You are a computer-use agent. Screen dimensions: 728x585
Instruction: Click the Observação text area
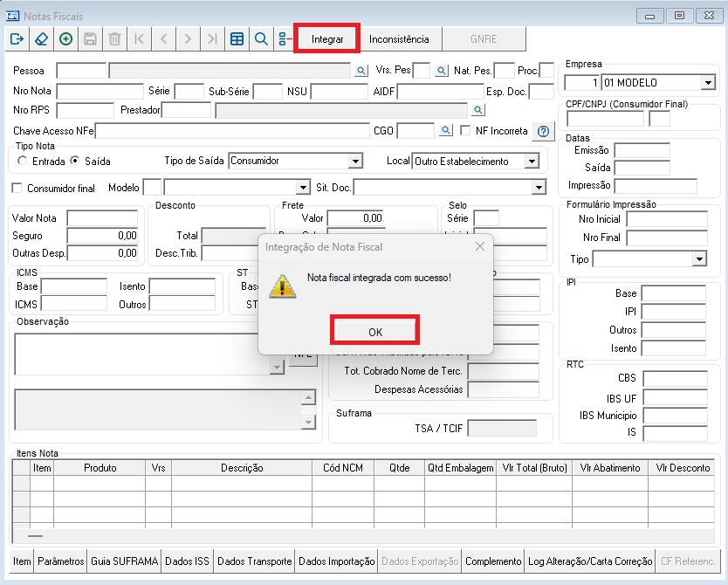point(143,354)
